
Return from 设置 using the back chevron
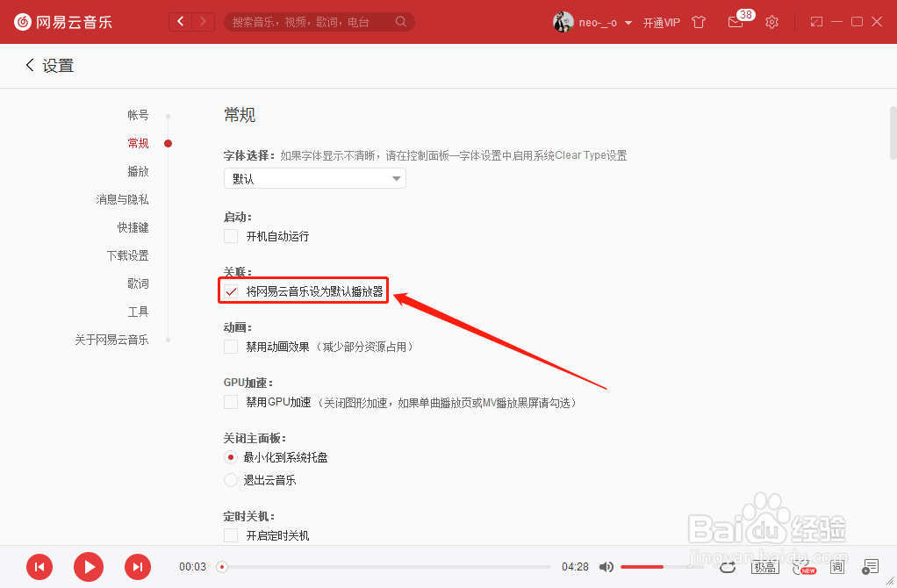coord(30,65)
